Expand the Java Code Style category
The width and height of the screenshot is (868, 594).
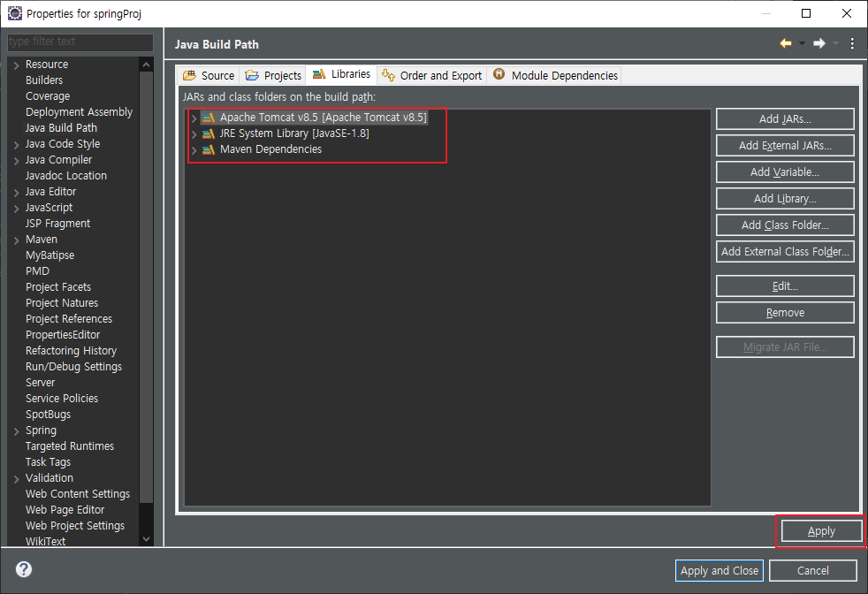pyautogui.click(x=16, y=145)
